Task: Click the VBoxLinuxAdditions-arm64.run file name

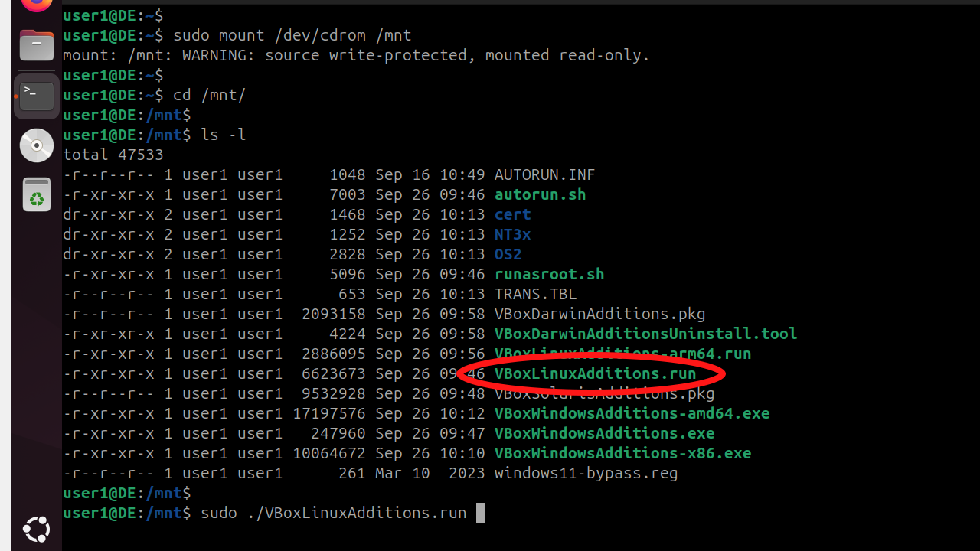Action: point(622,354)
